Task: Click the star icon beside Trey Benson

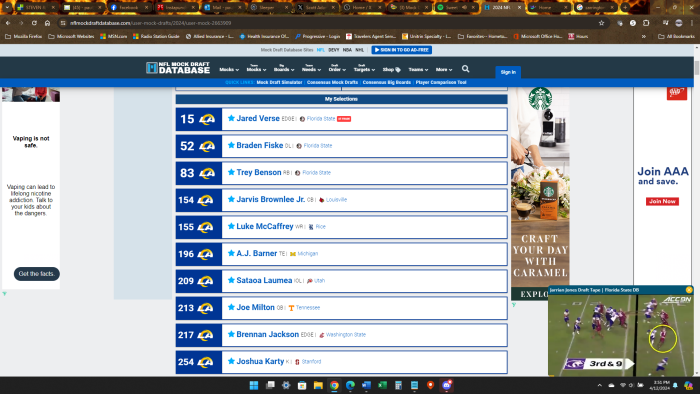Action: pos(231,172)
